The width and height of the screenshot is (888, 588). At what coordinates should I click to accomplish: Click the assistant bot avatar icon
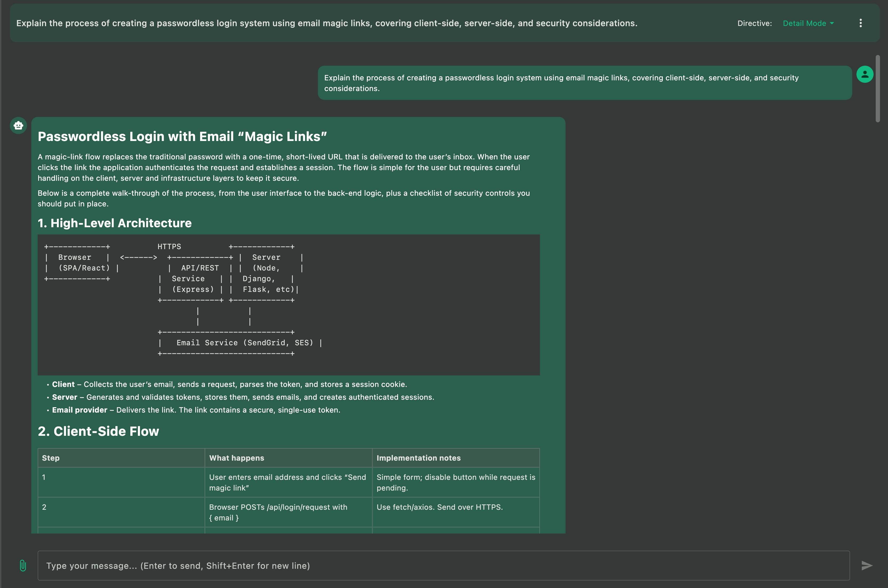[x=18, y=125]
